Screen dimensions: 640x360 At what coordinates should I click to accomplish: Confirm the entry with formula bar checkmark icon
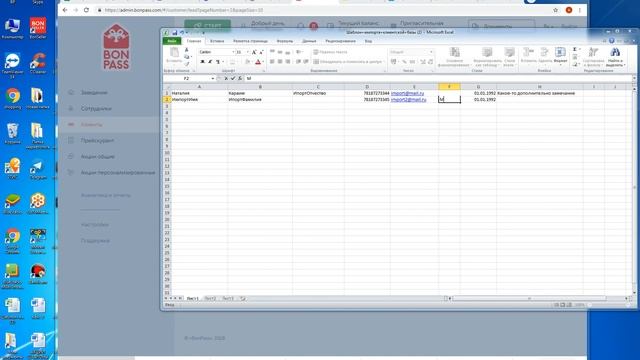pyautogui.click(x=233, y=78)
